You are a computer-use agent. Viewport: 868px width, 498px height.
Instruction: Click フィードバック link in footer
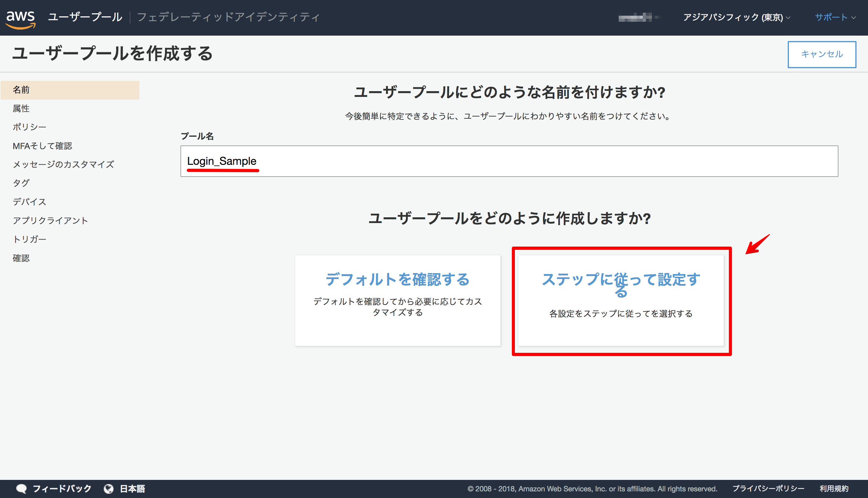pos(62,488)
